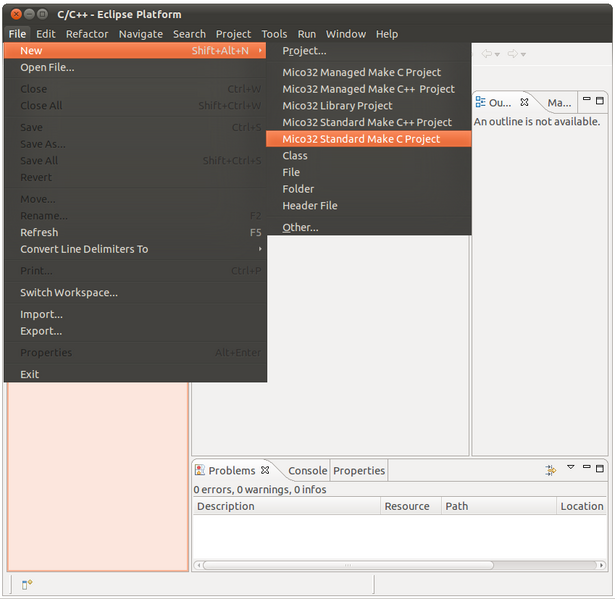Sort by Description column header
The image size is (615, 599).
[287, 506]
